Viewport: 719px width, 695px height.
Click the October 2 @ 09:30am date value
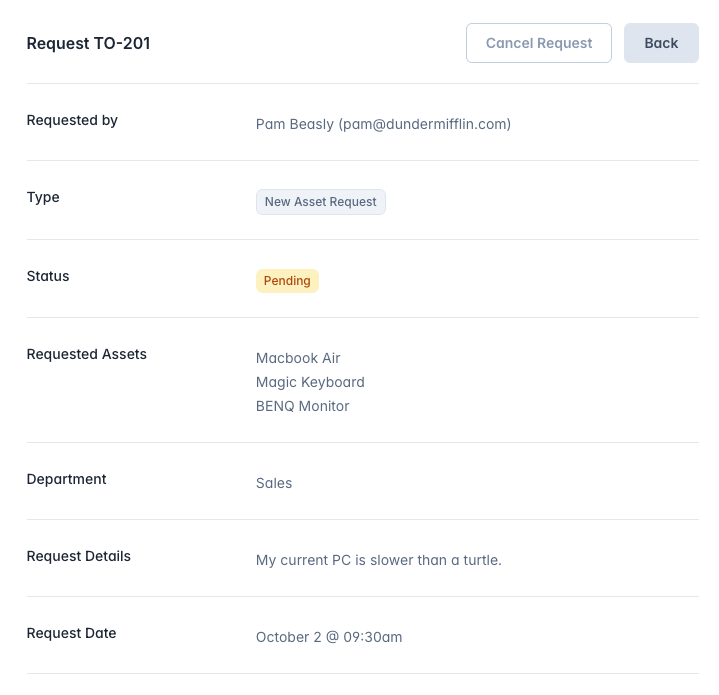(329, 637)
